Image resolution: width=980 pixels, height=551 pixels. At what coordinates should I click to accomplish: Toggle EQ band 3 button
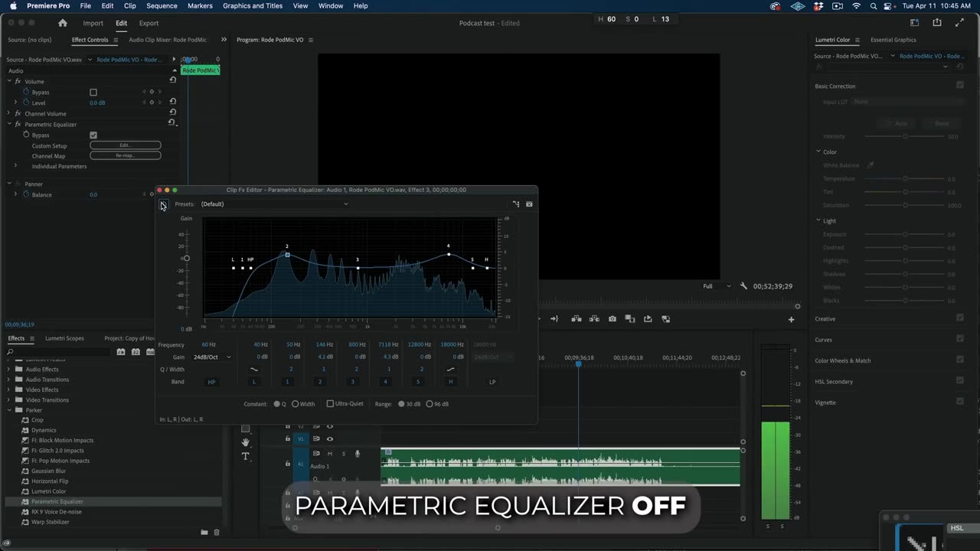click(x=352, y=382)
